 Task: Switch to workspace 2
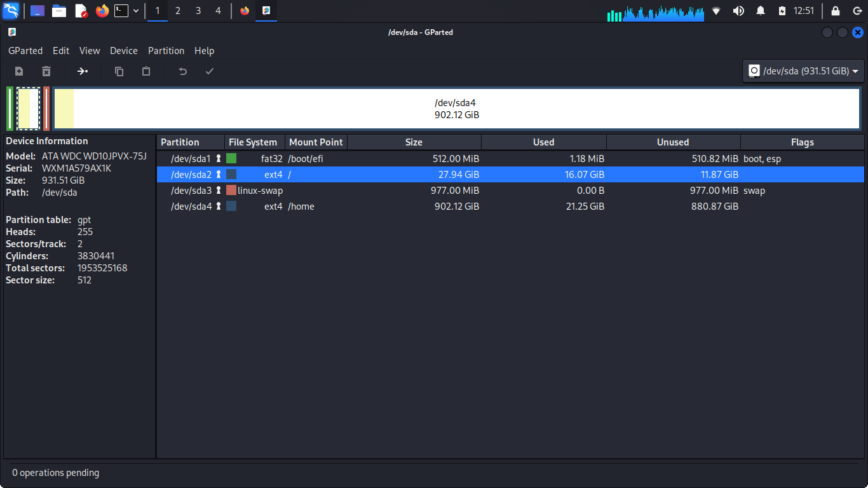coord(177,11)
